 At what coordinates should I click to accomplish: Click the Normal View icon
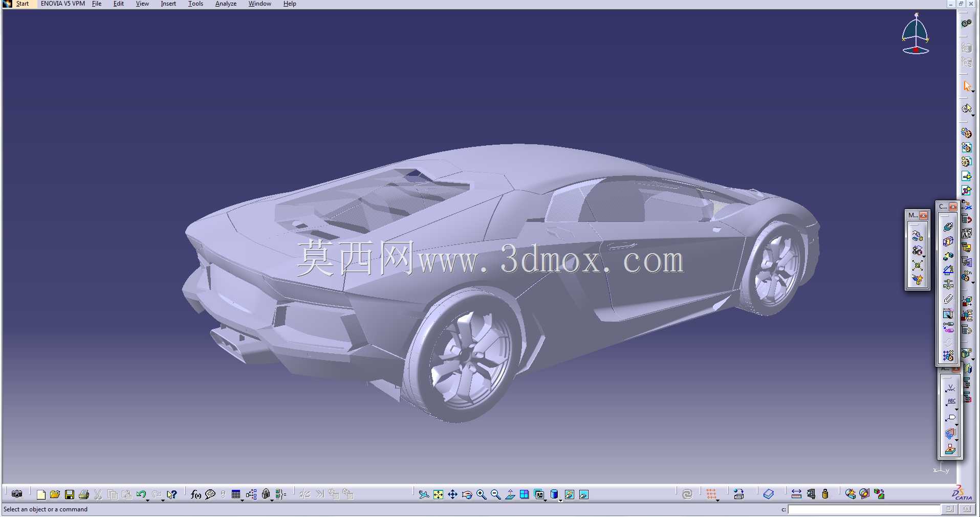click(x=510, y=494)
